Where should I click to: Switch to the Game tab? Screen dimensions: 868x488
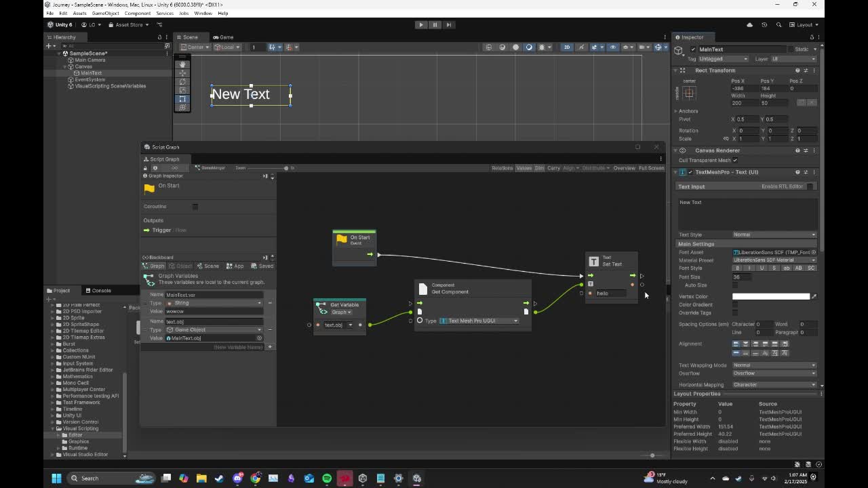(223, 37)
